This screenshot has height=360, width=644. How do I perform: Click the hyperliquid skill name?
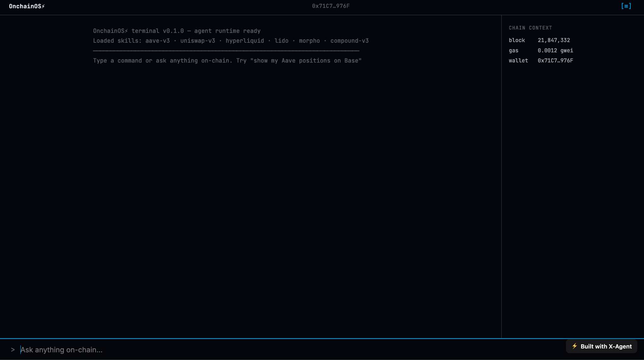tap(245, 41)
